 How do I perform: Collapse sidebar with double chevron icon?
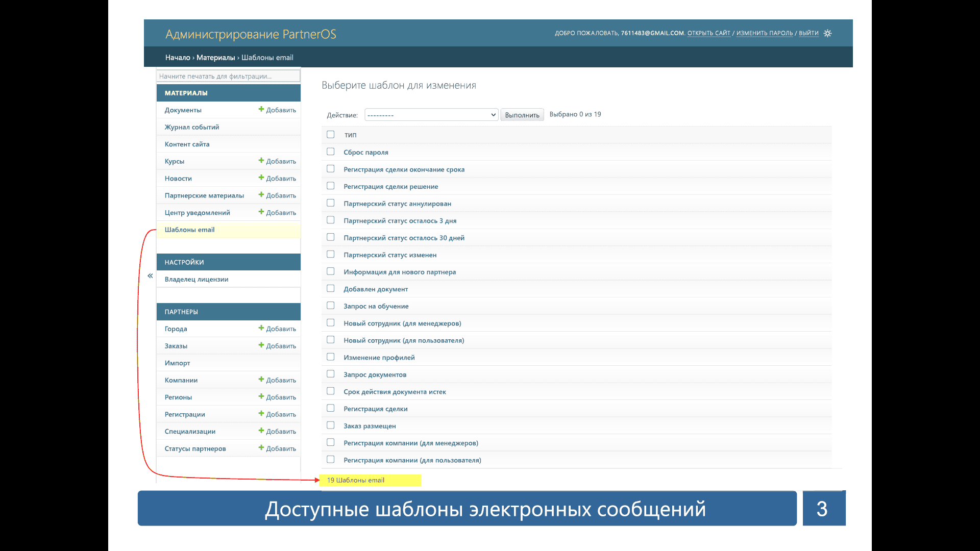coord(150,276)
